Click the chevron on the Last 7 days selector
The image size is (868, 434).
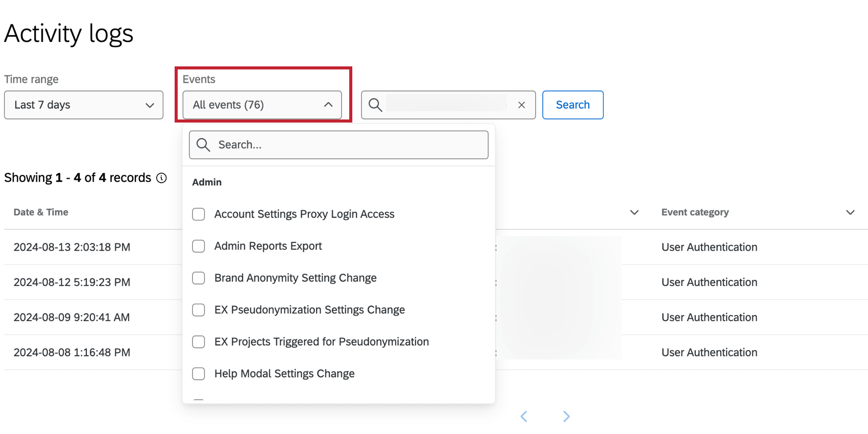click(150, 105)
